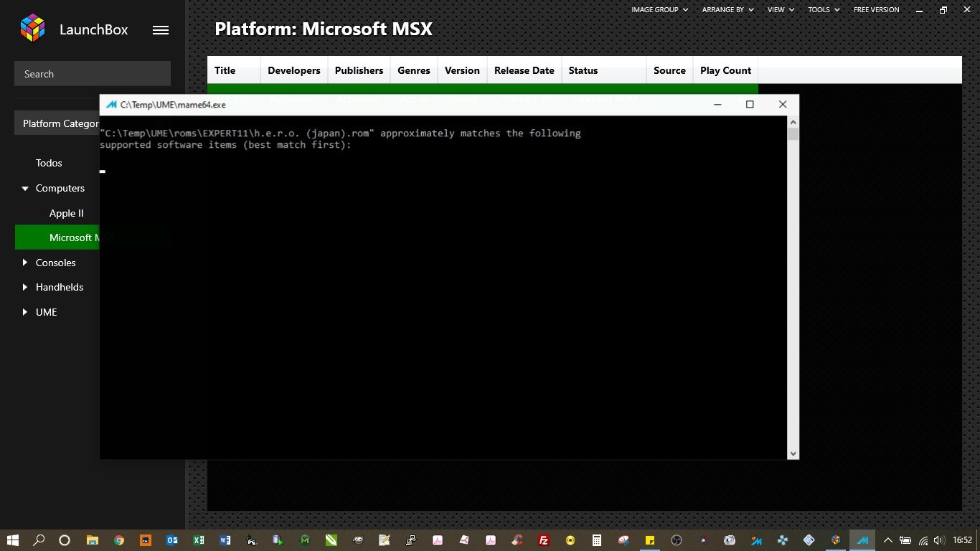The width and height of the screenshot is (980, 551).
Task: Open the Windows Start menu
Action: [x=13, y=540]
